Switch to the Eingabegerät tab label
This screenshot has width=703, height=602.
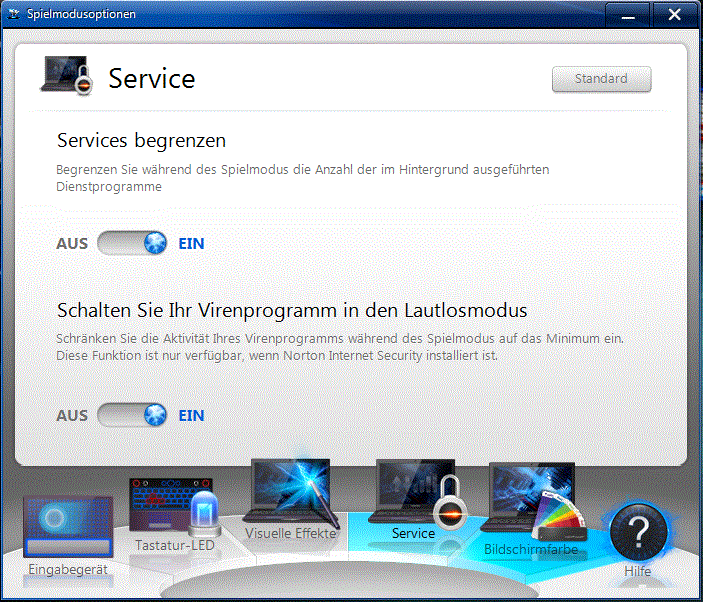(68, 570)
